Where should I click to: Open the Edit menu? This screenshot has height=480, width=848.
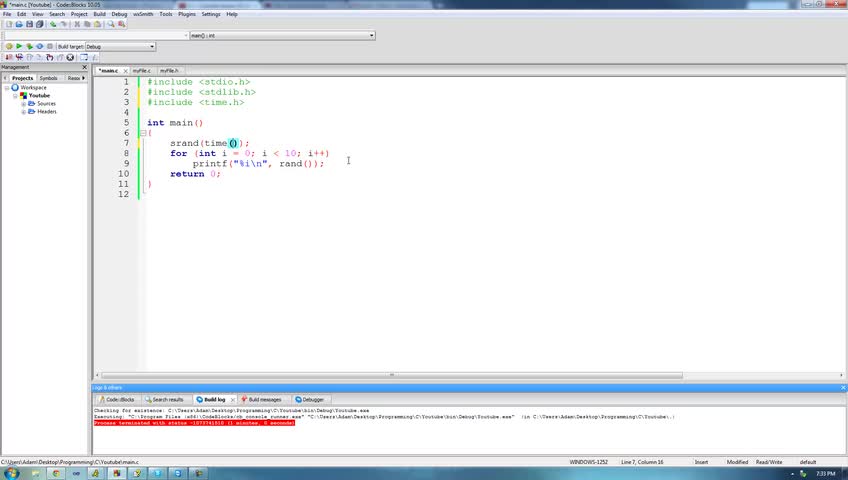tap(22, 14)
